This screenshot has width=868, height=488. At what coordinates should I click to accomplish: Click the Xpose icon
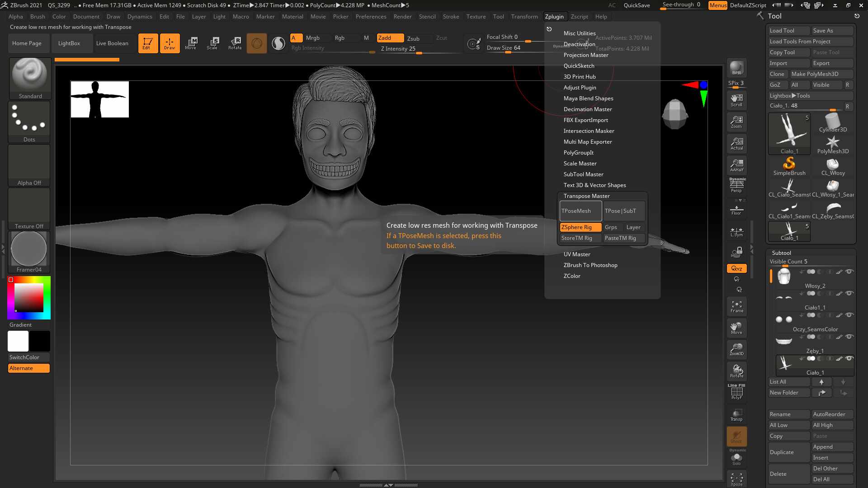736,479
